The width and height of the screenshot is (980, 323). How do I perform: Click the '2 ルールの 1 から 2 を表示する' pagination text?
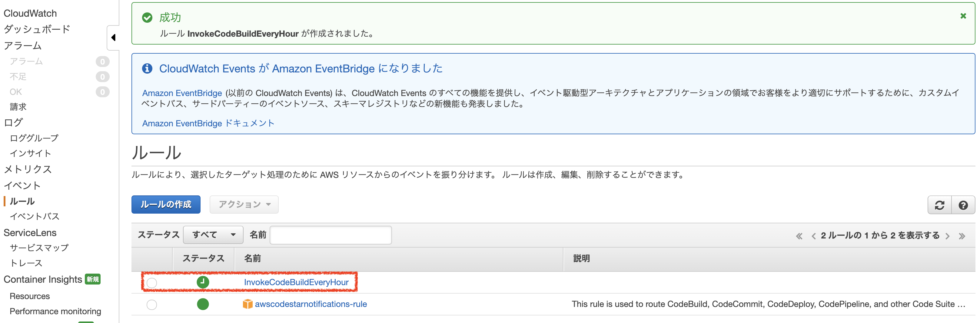[x=880, y=236]
